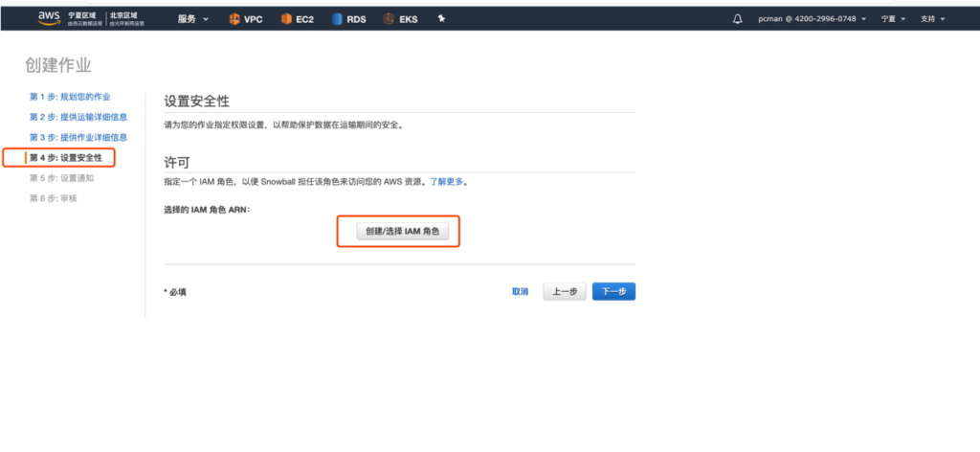The width and height of the screenshot is (980, 452).
Task: Click the pin shortcuts icon
Action: [x=441, y=18]
